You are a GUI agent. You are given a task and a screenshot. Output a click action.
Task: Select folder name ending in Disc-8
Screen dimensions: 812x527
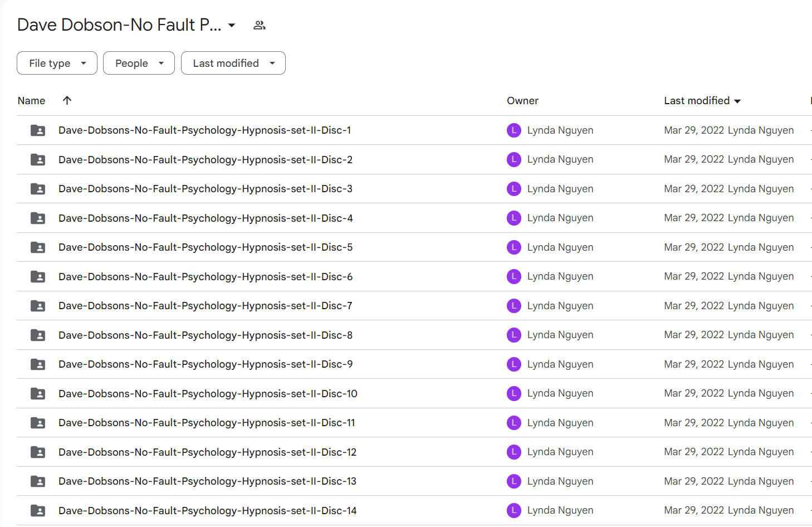click(206, 335)
